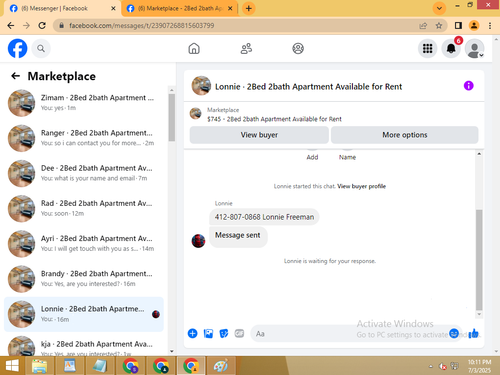Open Chrome profile avatar
The height and width of the screenshot is (375, 500).
[474, 26]
